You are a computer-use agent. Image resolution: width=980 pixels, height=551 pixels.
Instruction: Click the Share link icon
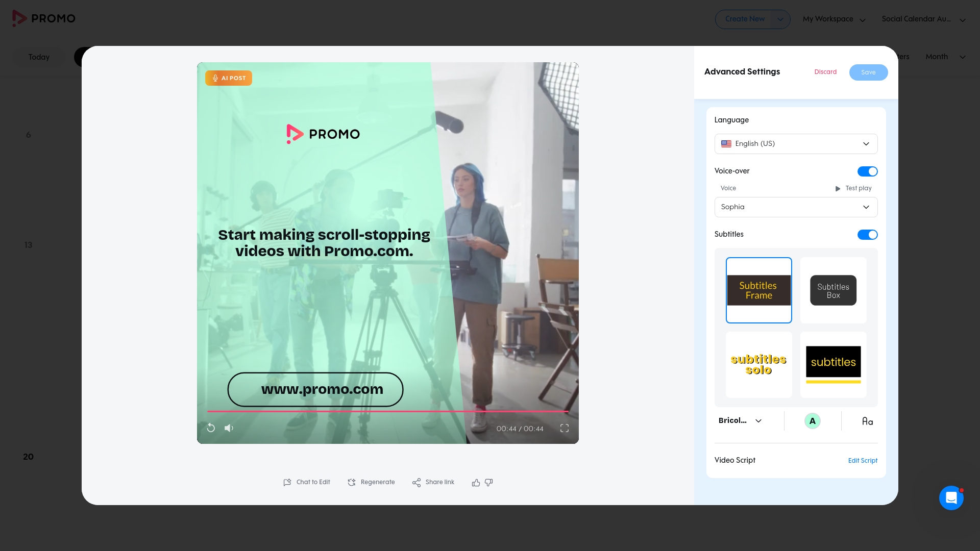[x=416, y=483]
